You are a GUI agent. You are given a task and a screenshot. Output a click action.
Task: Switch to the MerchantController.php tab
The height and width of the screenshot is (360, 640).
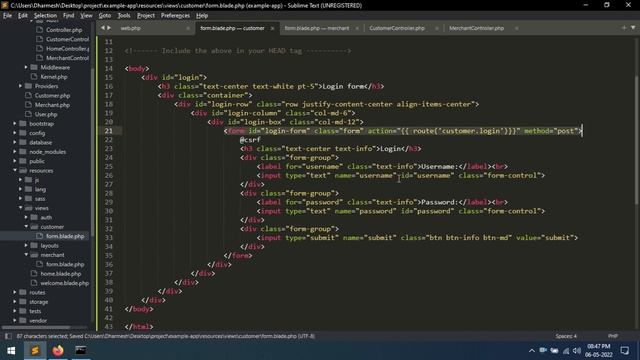point(476,28)
